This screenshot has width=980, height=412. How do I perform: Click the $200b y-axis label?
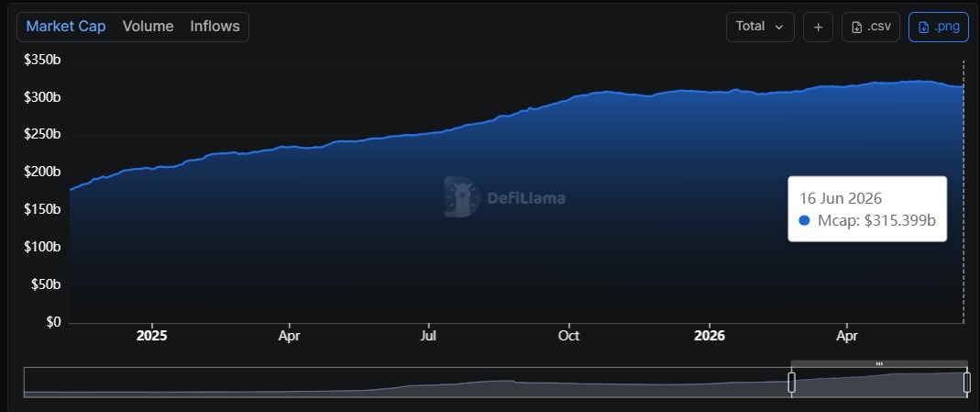pyautogui.click(x=42, y=173)
